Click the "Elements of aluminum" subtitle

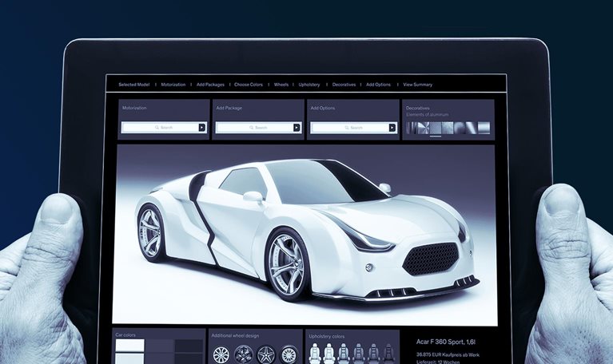428,114
